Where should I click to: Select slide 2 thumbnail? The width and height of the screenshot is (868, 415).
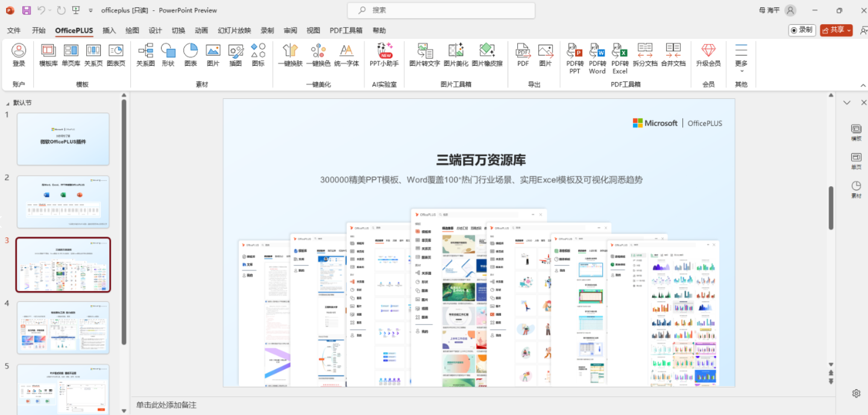(63, 202)
